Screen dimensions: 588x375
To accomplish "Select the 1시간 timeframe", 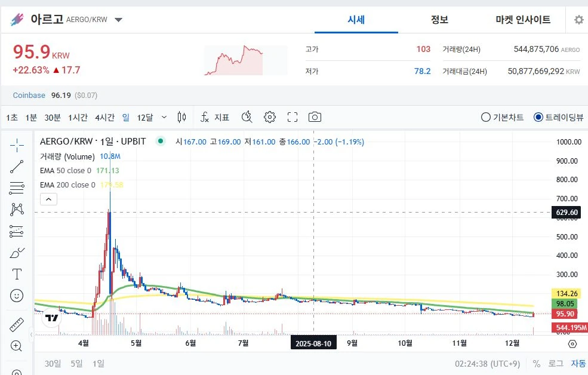I will tap(78, 118).
